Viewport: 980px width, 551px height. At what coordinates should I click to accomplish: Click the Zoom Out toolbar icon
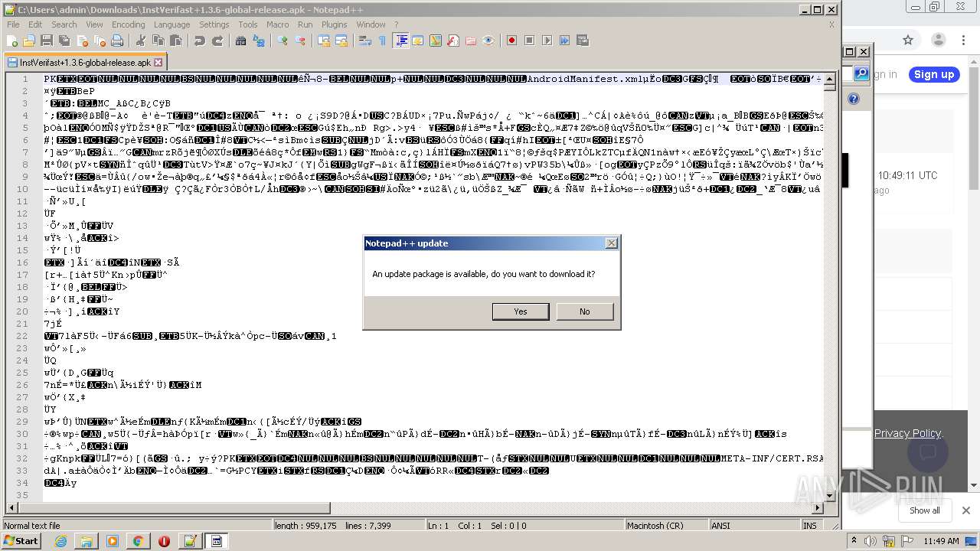[x=300, y=41]
